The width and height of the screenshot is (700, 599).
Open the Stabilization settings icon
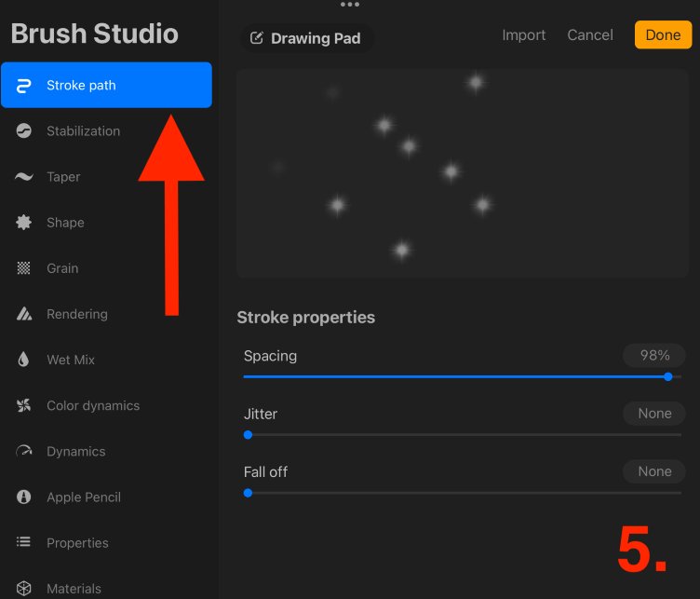(x=23, y=130)
